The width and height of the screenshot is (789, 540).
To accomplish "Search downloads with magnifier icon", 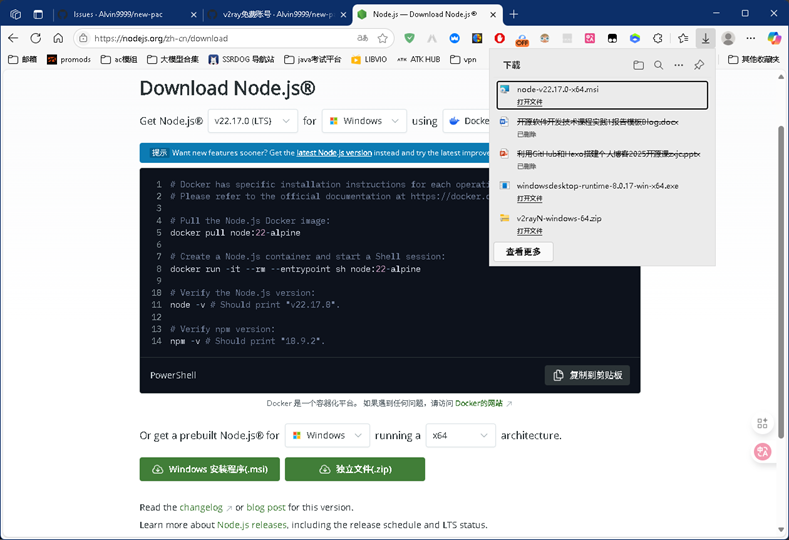I will pyautogui.click(x=658, y=65).
